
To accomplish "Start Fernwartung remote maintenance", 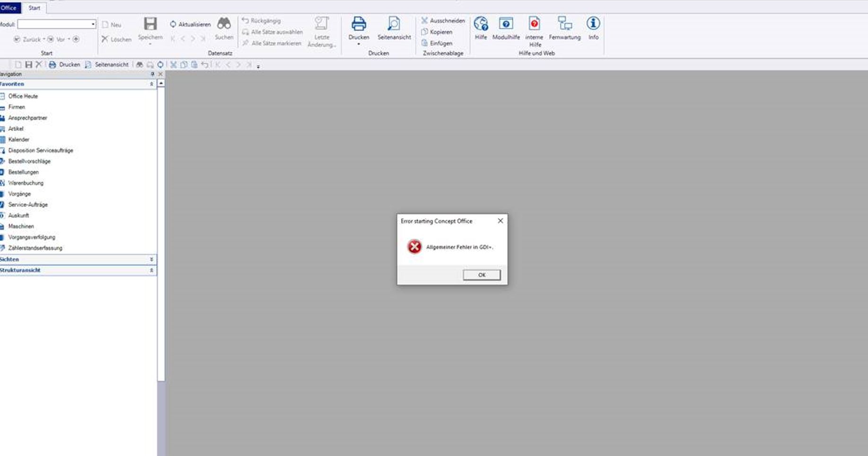I will pyautogui.click(x=565, y=28).
